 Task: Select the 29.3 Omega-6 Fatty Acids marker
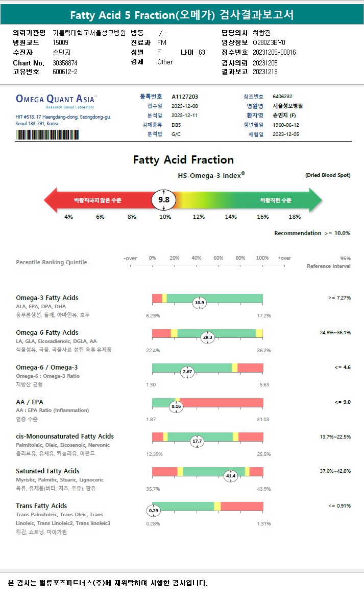click(x=207, y=337)
